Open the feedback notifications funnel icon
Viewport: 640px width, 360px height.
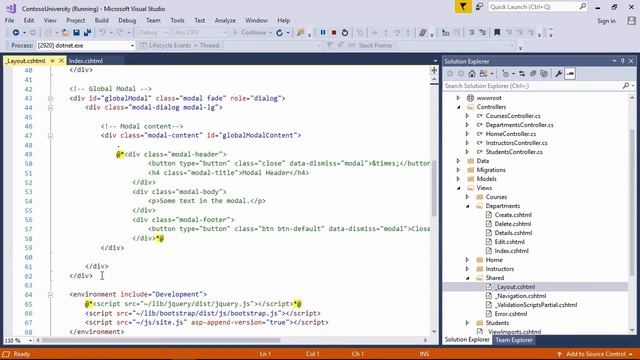click(x=463, y=7)
